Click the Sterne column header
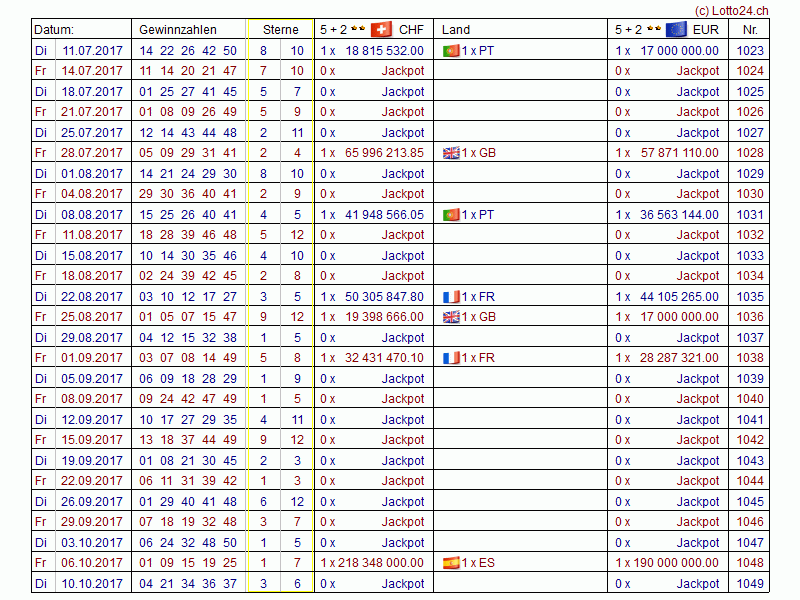The image size is (800, 600). tap(281, 30)
